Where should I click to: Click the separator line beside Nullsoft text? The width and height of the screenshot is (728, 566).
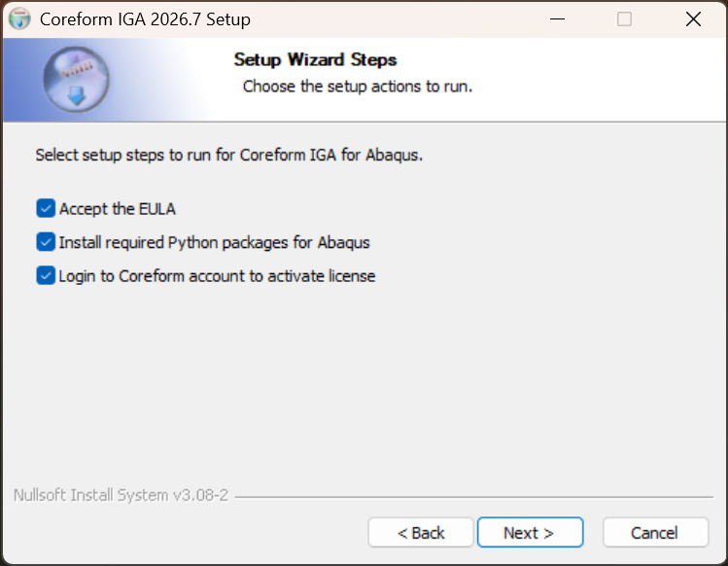[x=474, y=497]
